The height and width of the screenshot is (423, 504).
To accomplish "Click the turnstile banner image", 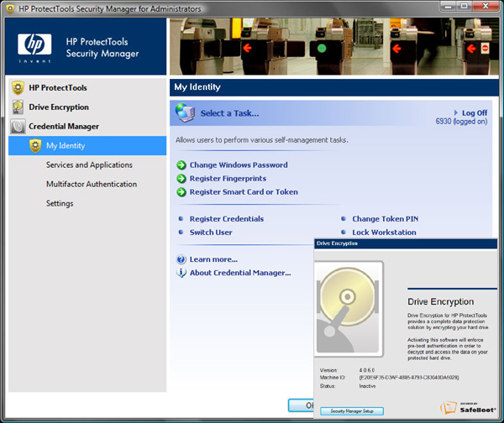I will pyautogui.click(x=334, y=46).
